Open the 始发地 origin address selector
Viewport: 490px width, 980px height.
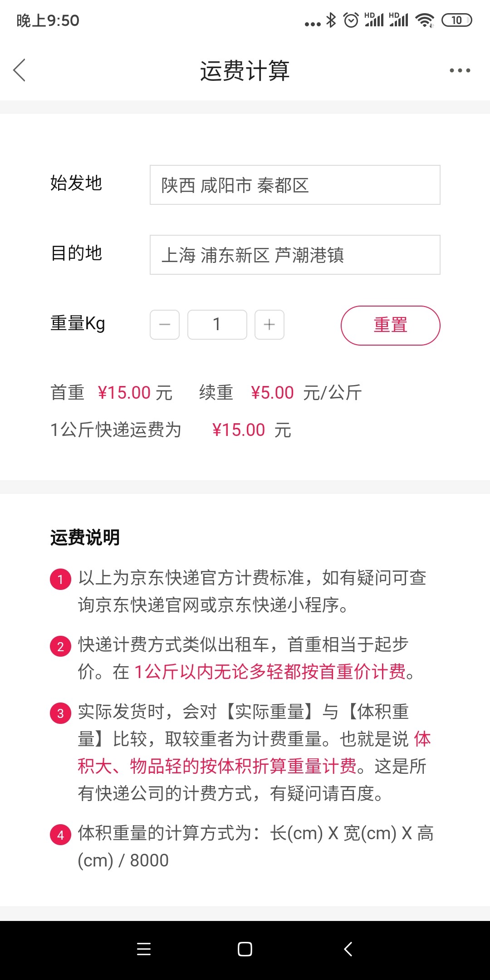pos(295,185)
